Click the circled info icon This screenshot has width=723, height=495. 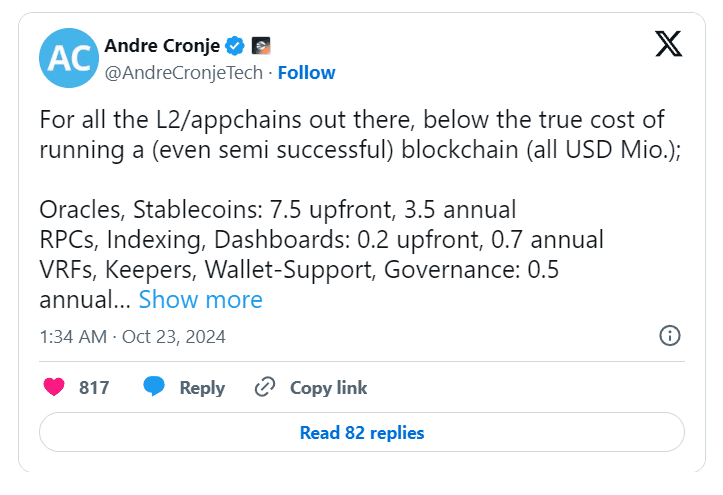click(x=670, y=336)
